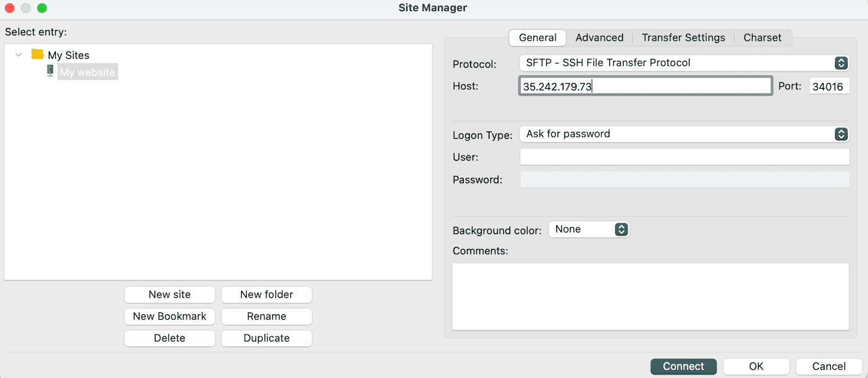Screen dimensions: 868x378
Task: Switch to the Advanced tab
Action: click(599, 38)
